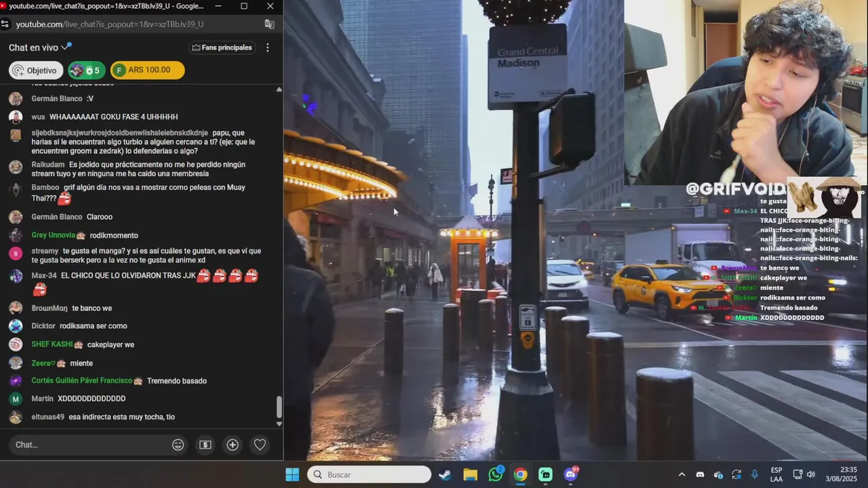Click the chat scrollbar thumb

tap(279, 407)
